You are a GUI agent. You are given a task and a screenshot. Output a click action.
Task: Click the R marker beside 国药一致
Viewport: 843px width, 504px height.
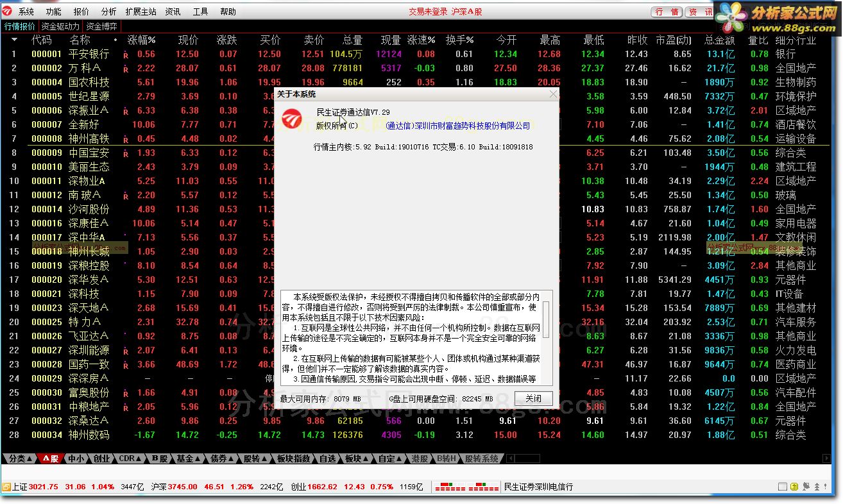click(x=126, y=365)
